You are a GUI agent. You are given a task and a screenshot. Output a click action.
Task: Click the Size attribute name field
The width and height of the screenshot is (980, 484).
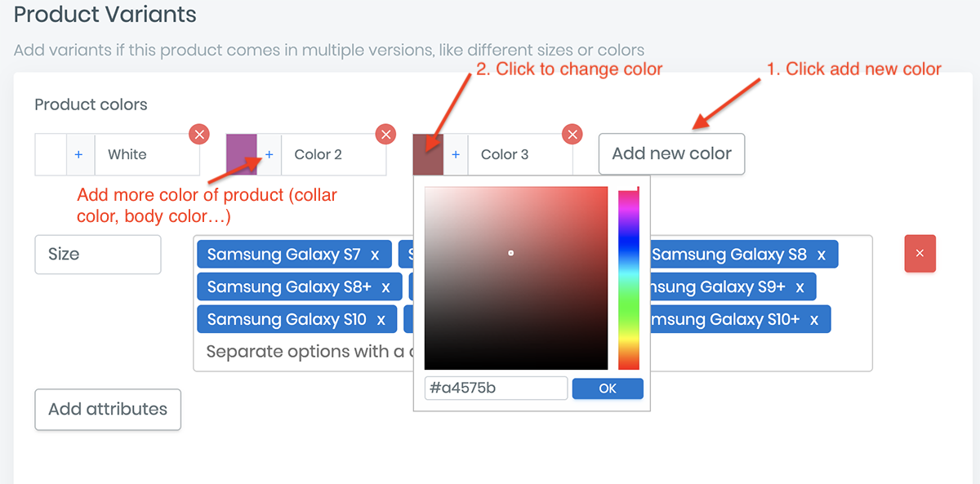click(x=98, y=255)
